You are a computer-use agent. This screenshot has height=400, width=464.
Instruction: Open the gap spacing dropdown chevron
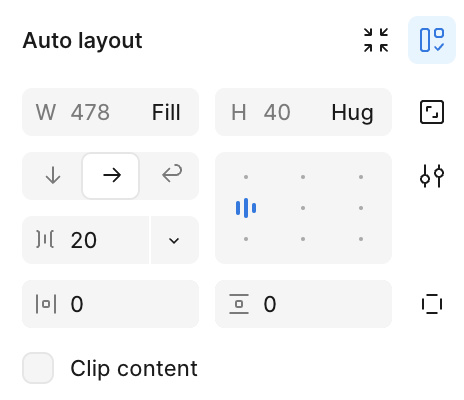pyautogui.click(x=174, y=240)
